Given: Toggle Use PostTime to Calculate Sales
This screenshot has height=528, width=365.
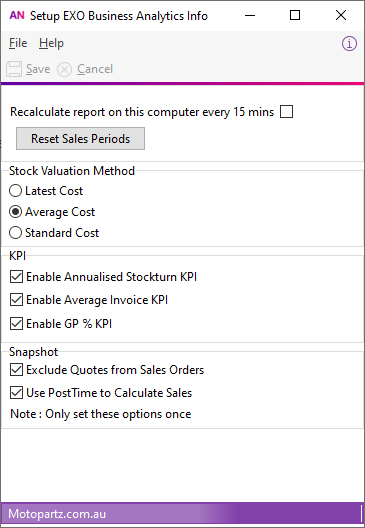Looking at the screenshot, I should pyautogui.click(x=16, y=393).
